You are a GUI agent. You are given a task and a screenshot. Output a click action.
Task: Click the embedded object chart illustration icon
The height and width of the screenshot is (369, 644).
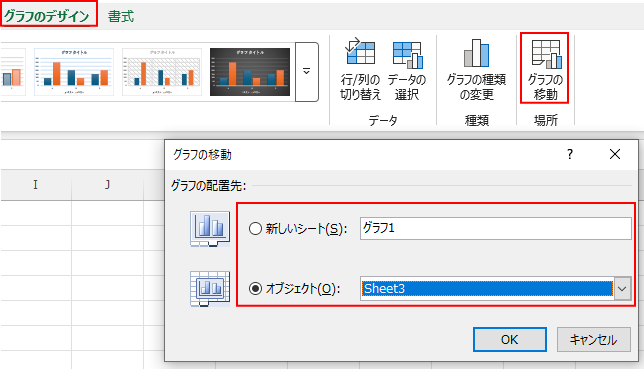pyautogui.click(x=210, y=288)
